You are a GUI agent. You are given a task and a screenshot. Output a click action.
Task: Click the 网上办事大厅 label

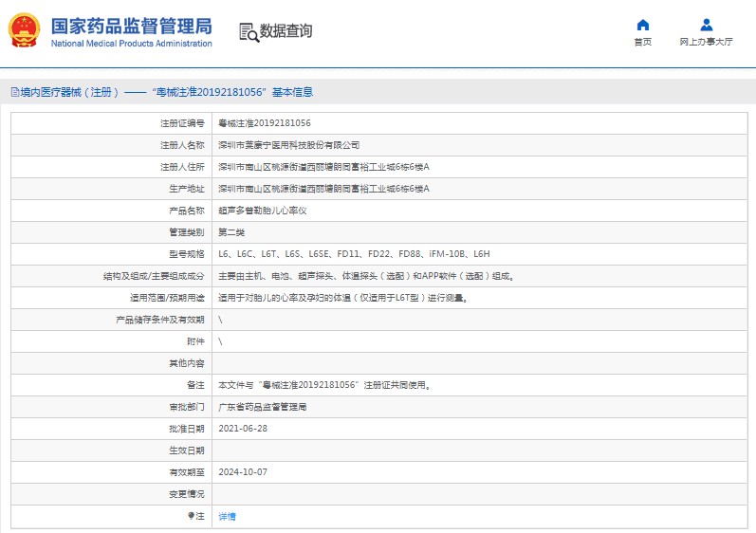click(707, 42)
